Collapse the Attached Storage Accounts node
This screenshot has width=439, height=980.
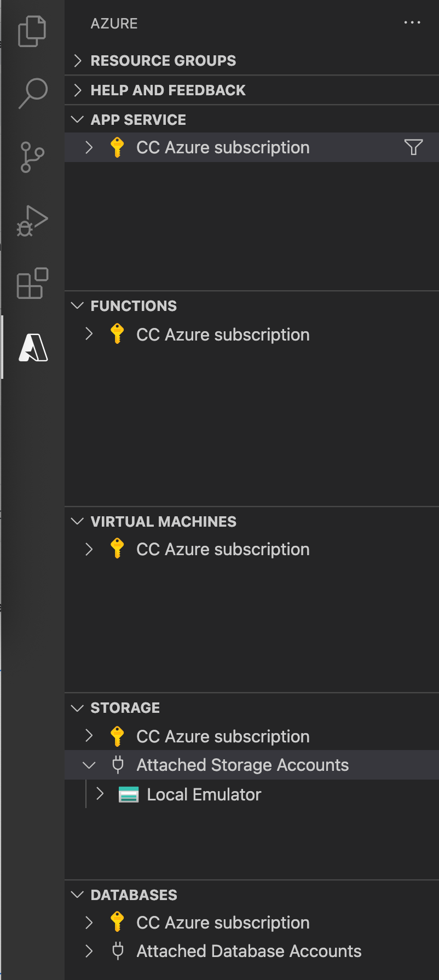click(x=89, y=765)
